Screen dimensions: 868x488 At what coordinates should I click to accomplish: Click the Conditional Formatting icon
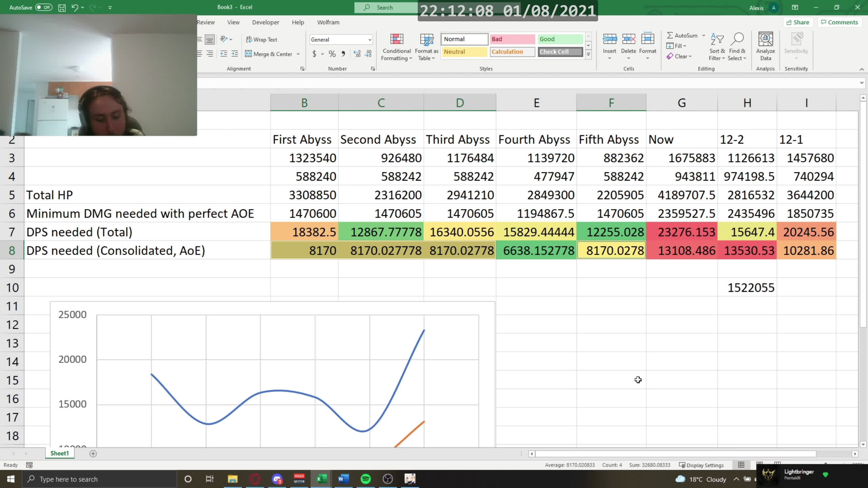(396, 40)
